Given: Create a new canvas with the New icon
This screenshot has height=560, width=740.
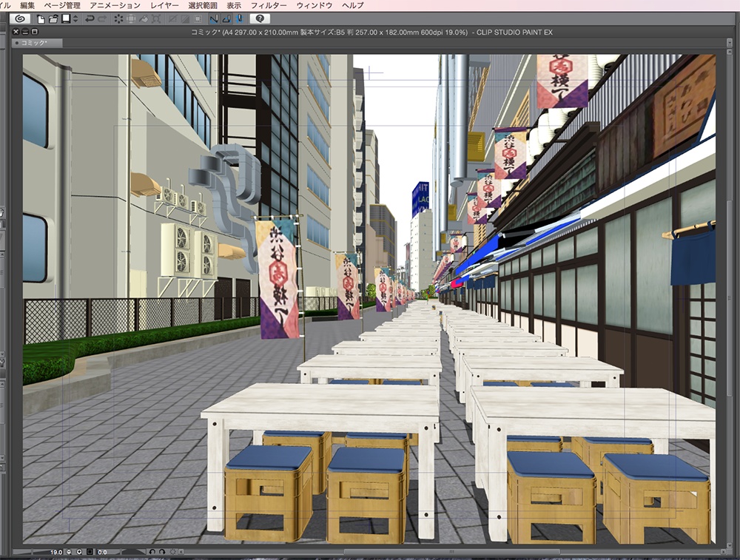Looking at the screenshot, I should click(41, 21).
